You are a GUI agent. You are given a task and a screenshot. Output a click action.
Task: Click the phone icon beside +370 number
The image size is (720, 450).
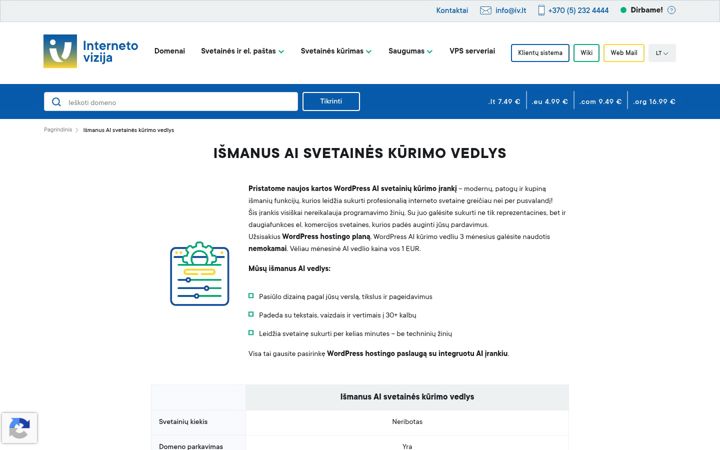(541, 10)
